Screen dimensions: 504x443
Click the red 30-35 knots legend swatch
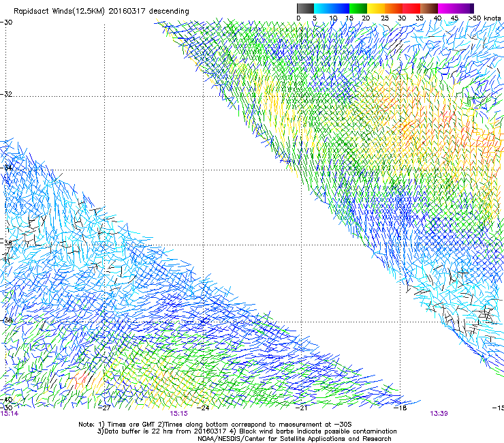[411, 8]
